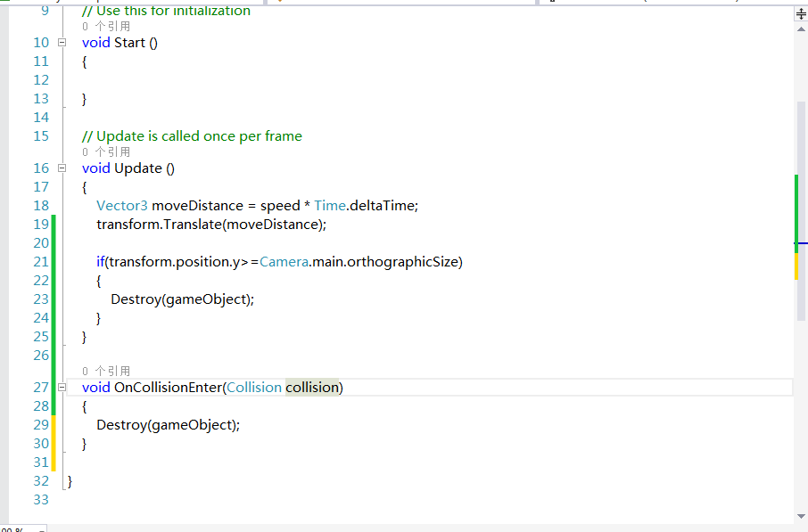The height and width of the screenshot is (532, 808).
Task: Collapse the OnCollisionEnter method fold box
Action: coord(62,387)
